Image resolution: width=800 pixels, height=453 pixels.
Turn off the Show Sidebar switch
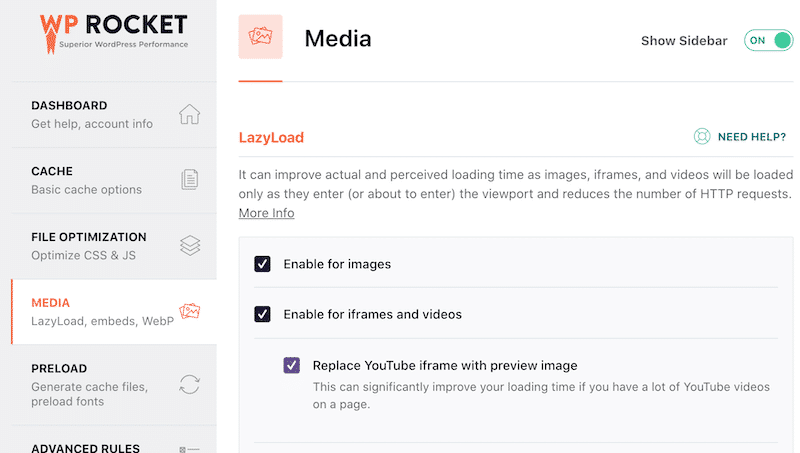[x=768, y=40]
